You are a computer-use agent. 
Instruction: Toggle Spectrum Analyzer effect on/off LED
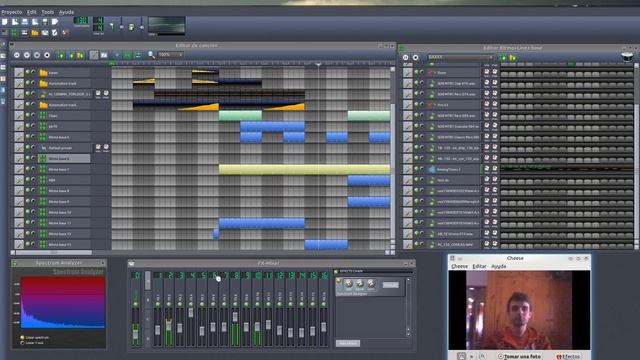click(x=339, y=281)
